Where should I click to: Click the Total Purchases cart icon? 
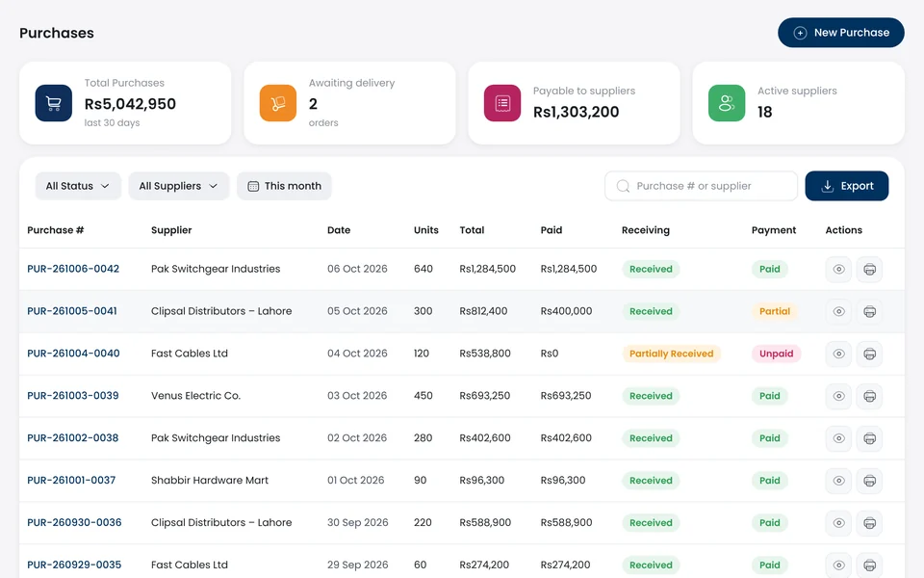pyautogui.click(x=54, y=103)
